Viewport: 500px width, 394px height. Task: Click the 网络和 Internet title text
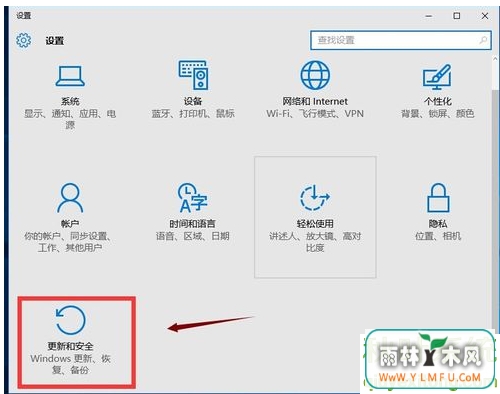(x=315, y=101)
